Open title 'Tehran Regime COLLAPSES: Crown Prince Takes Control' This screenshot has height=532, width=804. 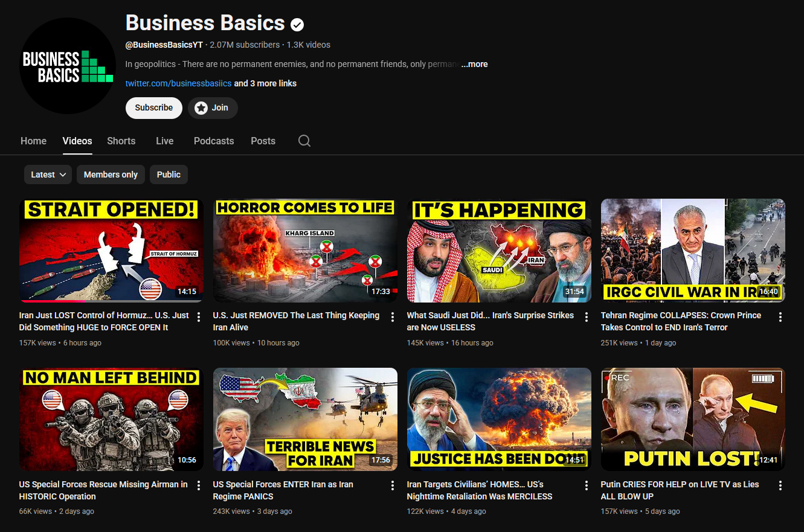pyautogui.click(x=681, y=321)
